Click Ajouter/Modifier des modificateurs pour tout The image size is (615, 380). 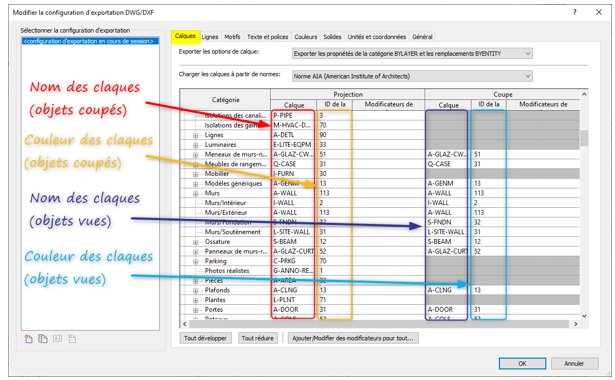click(353, 338)
